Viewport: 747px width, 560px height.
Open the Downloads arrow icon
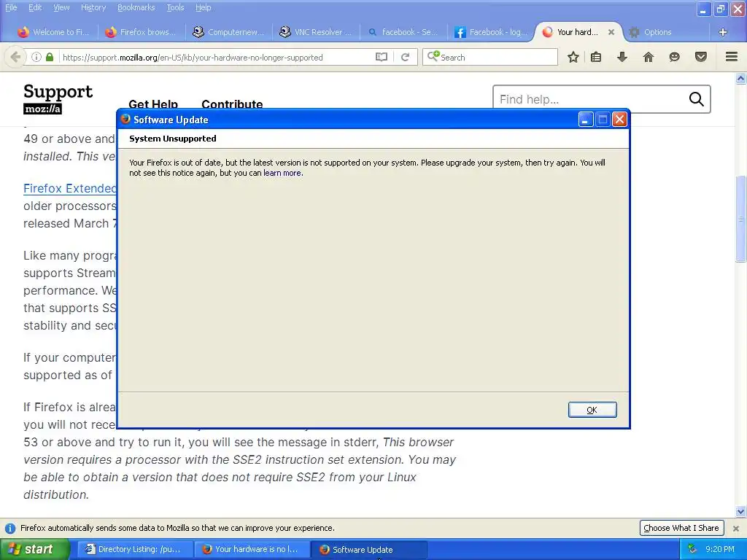point(622,57)
